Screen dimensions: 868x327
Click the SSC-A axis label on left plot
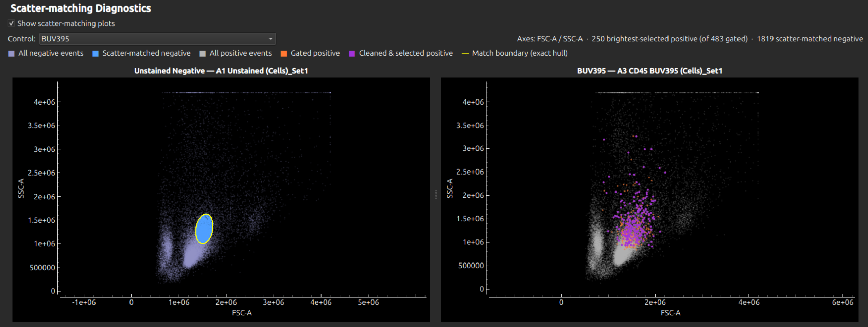click(x=21, y=188)
